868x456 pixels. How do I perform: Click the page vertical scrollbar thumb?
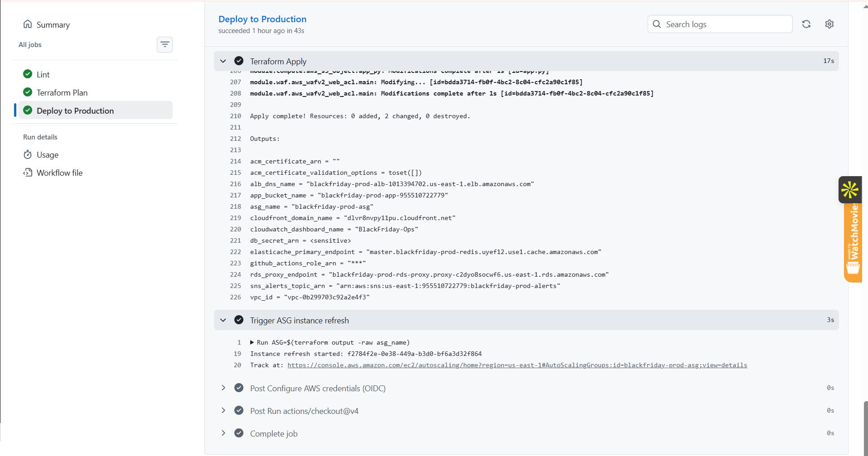865,428
